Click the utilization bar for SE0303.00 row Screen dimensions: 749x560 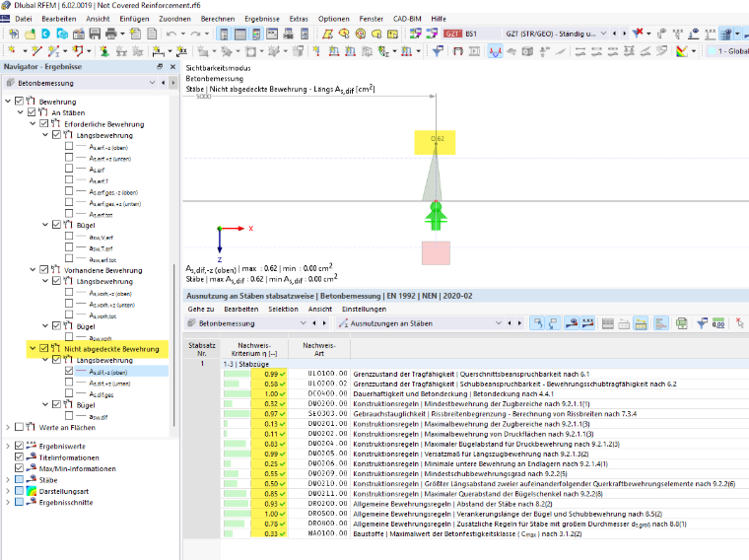[237, 414]
